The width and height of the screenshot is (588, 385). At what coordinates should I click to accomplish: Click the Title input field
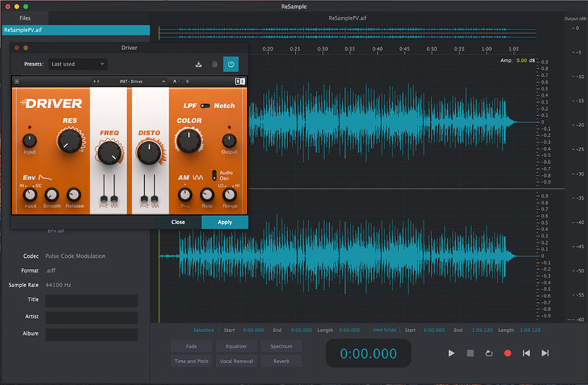coord(91,301)
